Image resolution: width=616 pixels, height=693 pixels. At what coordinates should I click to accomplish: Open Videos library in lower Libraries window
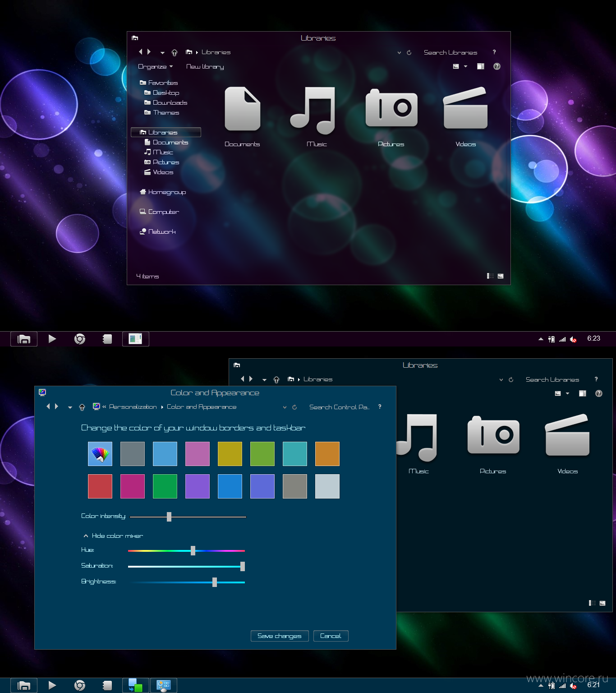[567, 435]
